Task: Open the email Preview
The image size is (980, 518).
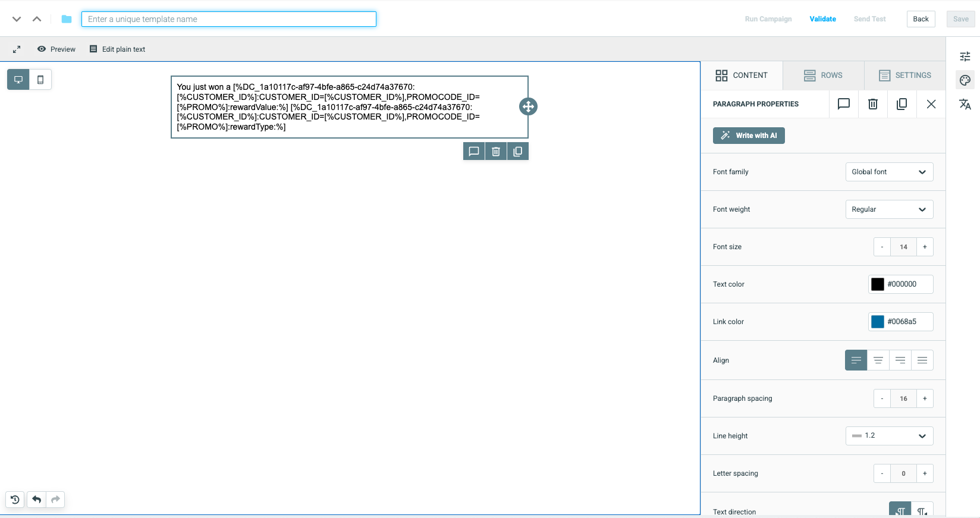Action: (56, 49)
